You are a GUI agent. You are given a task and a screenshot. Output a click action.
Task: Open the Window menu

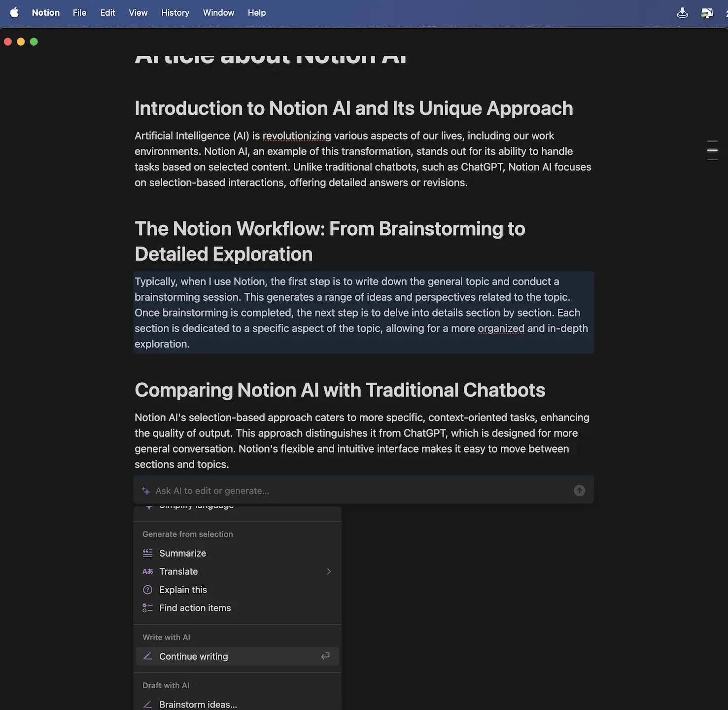coord(218,12)
